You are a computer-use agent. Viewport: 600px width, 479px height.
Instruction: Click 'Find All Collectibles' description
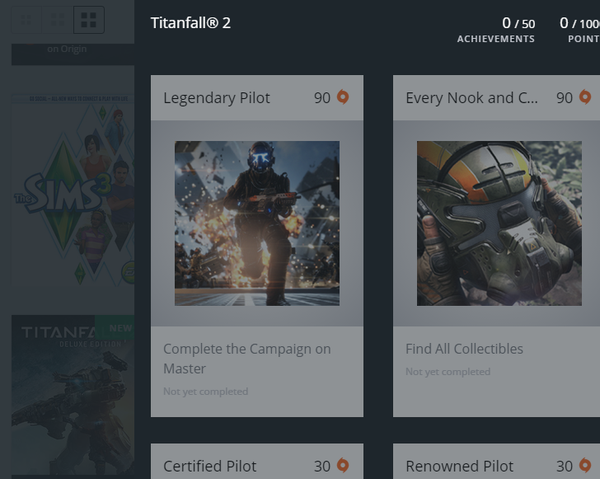coord(464,349)
